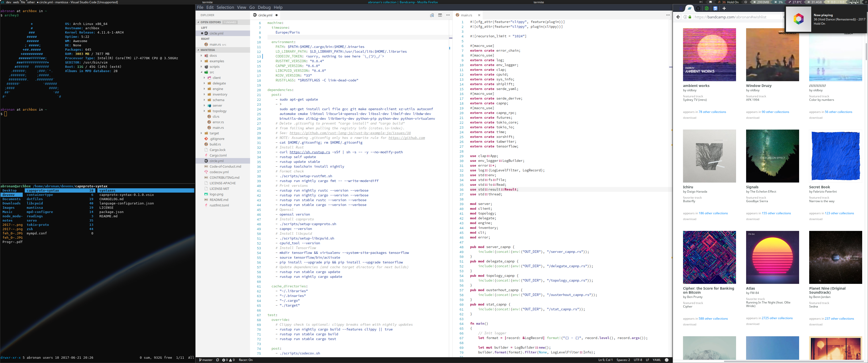868x363 pixels.
Task: Click download link under Signals album
Action: coord(752,219)
